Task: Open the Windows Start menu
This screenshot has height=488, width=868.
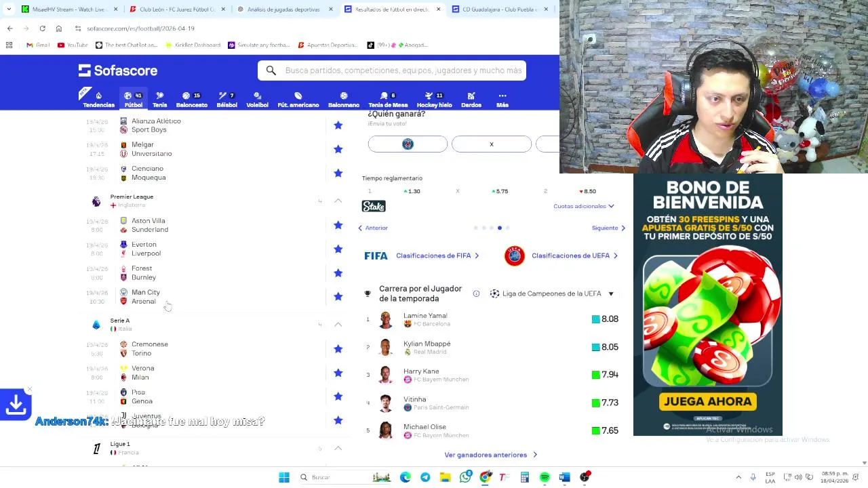Action: point(284,477)
